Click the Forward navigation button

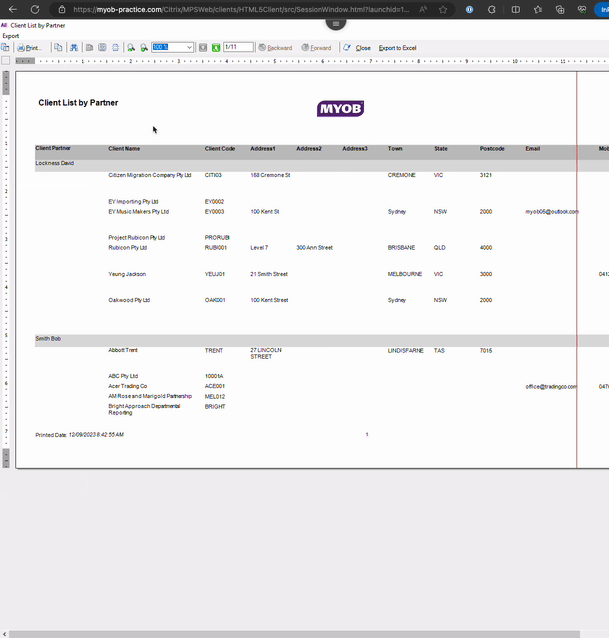tap(317, 47)
